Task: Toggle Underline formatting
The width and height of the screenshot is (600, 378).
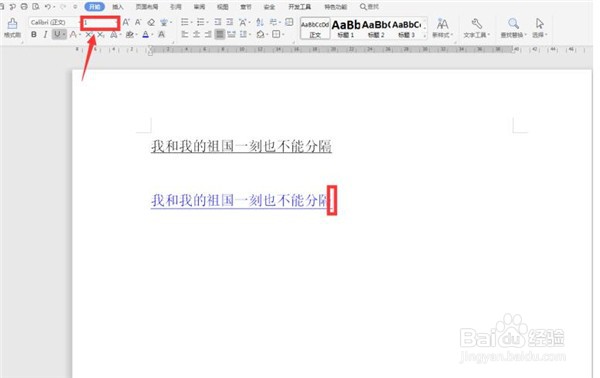Action: pyautogui.click(x=57, y=35)
